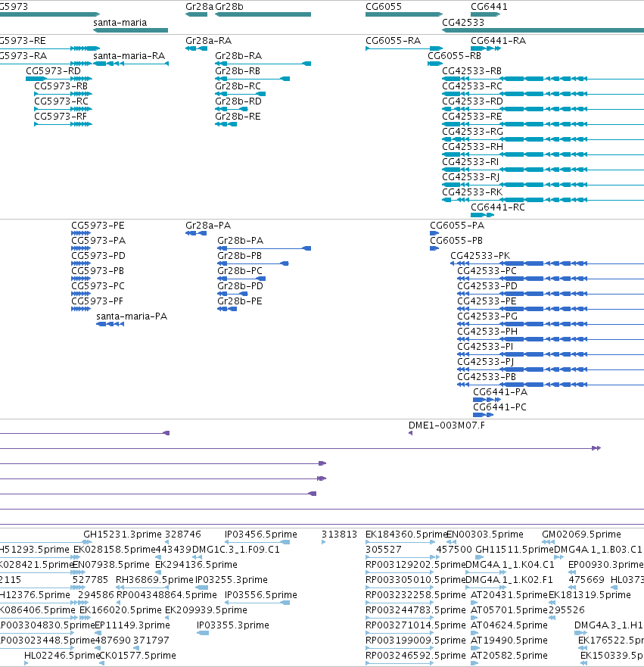Screen dimensions: 644x667
Task: Click EST label AT20431.5prime
Action: 509,595
